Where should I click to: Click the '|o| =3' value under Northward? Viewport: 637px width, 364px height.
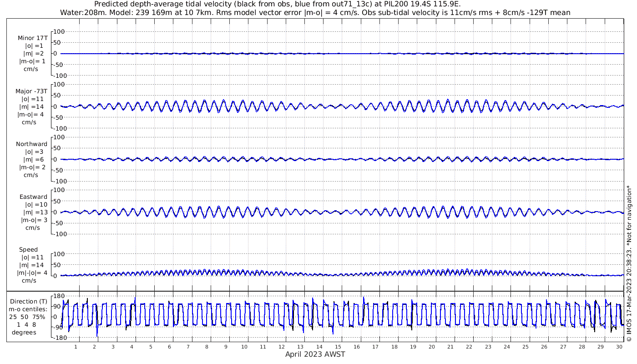[34, 152]
